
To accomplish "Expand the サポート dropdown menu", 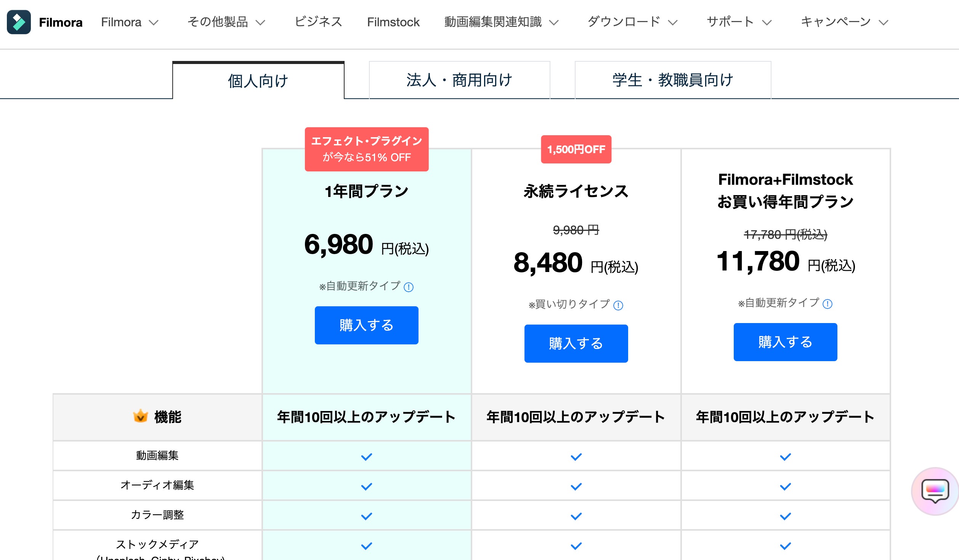I will point(739,22).
